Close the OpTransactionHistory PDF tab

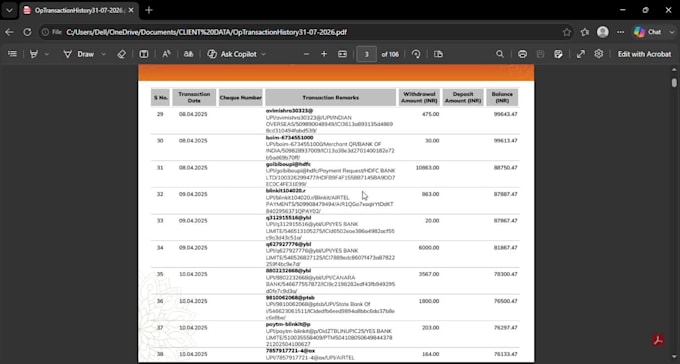click(131, 10)
